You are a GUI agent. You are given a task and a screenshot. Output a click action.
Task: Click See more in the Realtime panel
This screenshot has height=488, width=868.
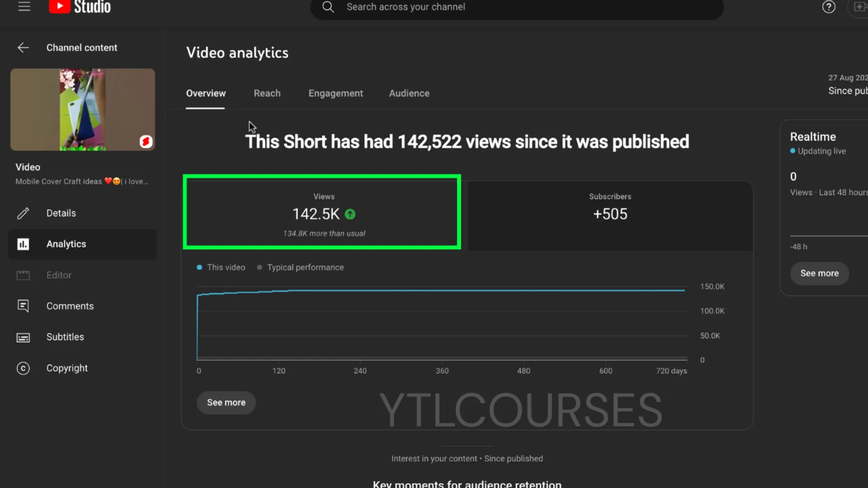click(819, 273)
